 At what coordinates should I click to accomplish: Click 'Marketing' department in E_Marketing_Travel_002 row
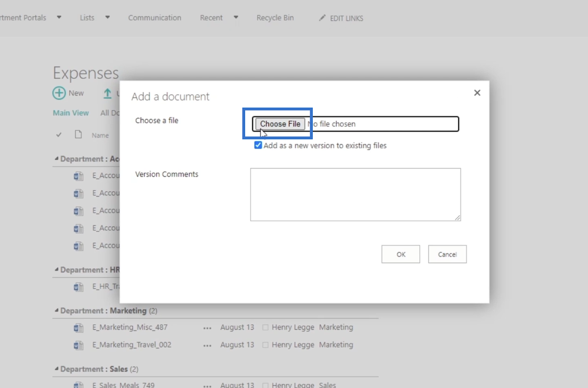point(336,345)
